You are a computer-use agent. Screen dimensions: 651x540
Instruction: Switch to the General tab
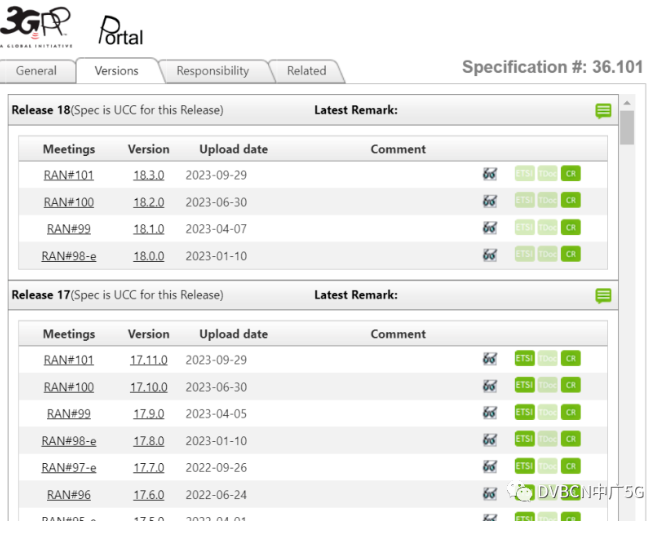(x=37, y=71)
